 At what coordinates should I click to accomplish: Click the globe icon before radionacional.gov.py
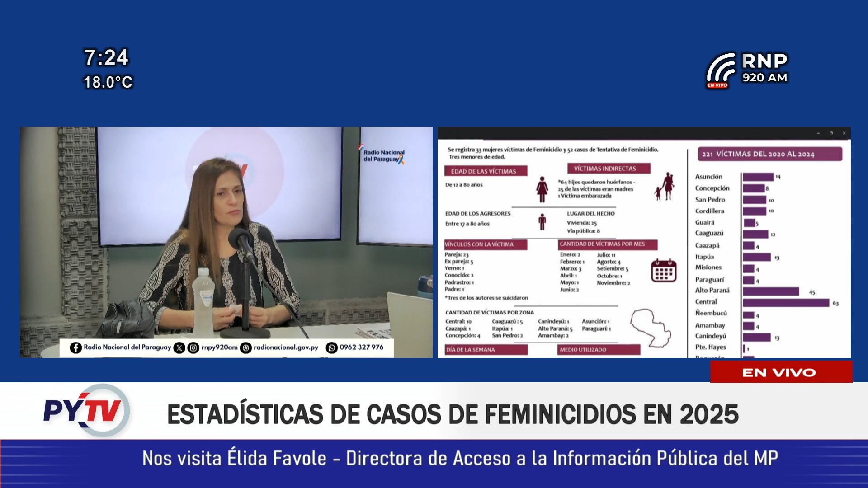[246, 347]
